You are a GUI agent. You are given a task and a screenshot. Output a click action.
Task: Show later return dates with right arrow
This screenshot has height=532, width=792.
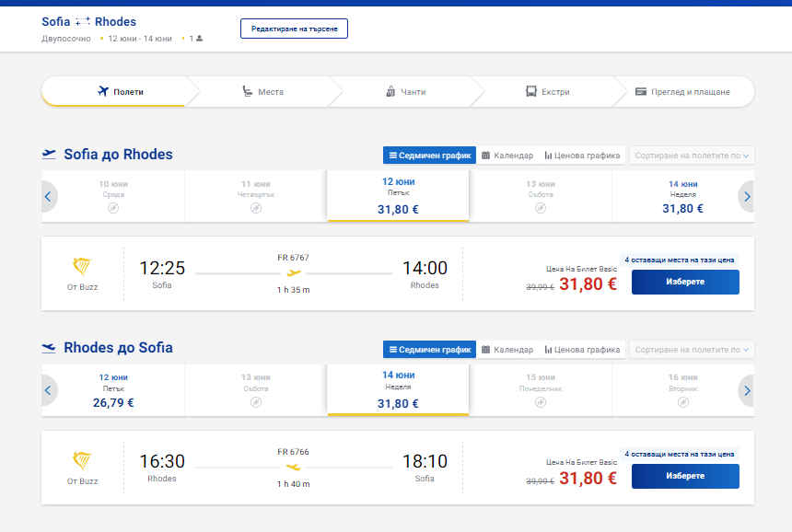(x=747, y=390)
